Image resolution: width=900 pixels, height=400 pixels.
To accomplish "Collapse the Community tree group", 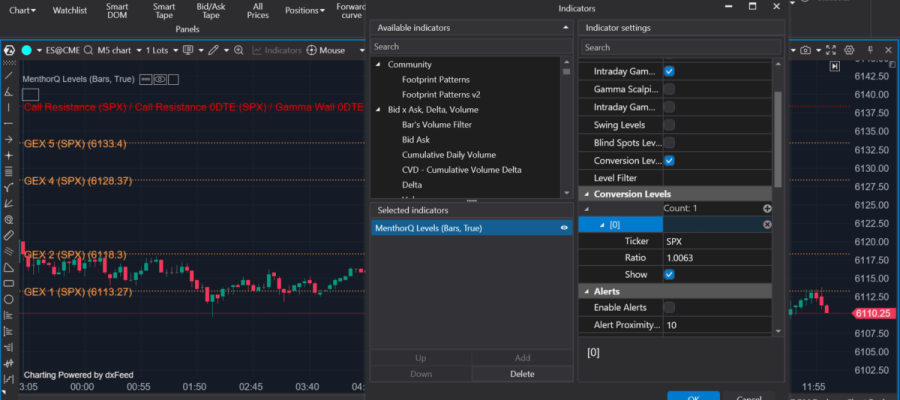I will [379, 65].
